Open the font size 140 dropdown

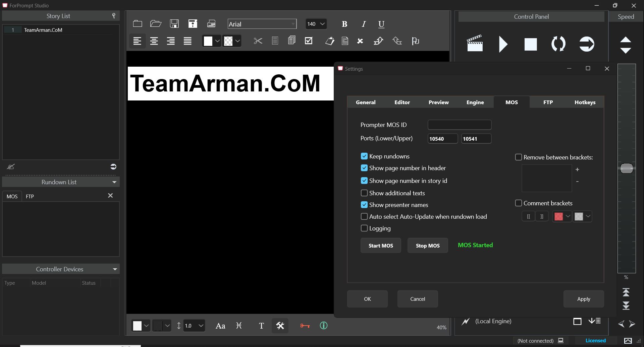click(316, 24)
